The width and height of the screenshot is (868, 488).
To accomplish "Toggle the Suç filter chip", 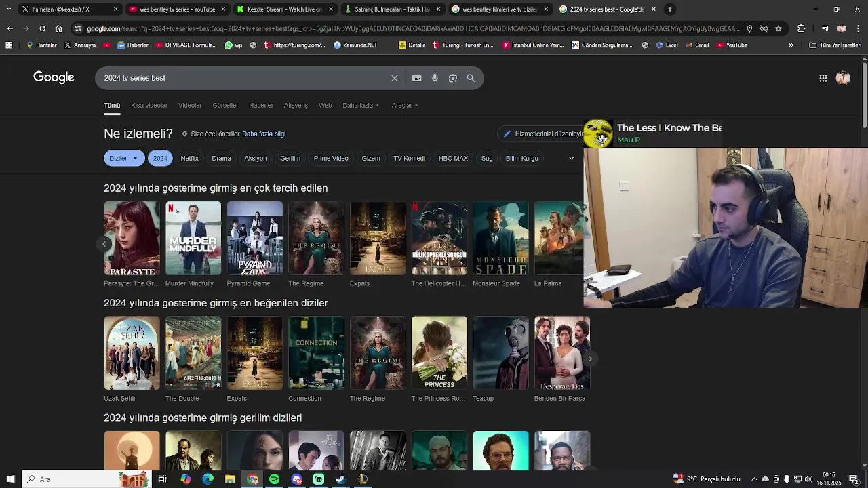I will 487,158.
